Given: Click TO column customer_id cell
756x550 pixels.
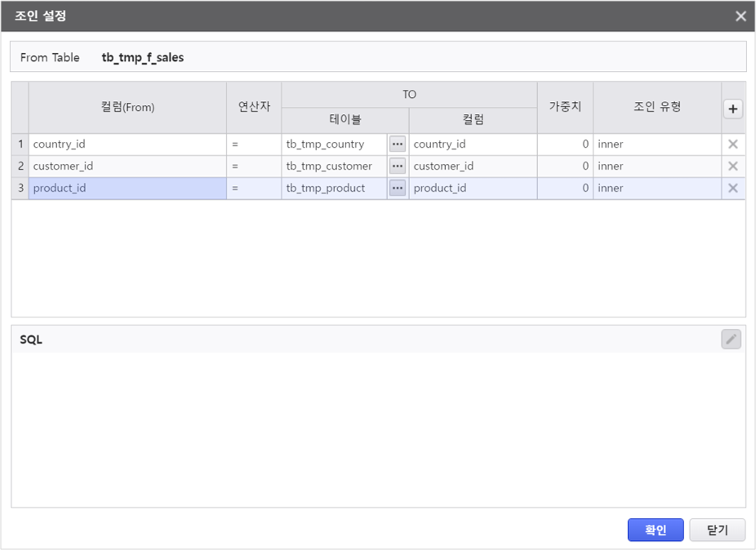Looking at the screenshot, I should tap(473, 166).
